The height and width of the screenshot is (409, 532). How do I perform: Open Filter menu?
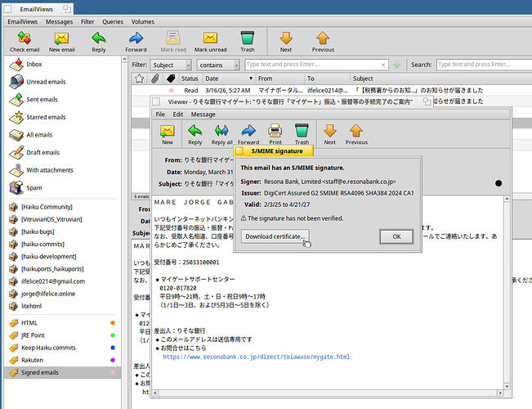click(x=87, y=22)
